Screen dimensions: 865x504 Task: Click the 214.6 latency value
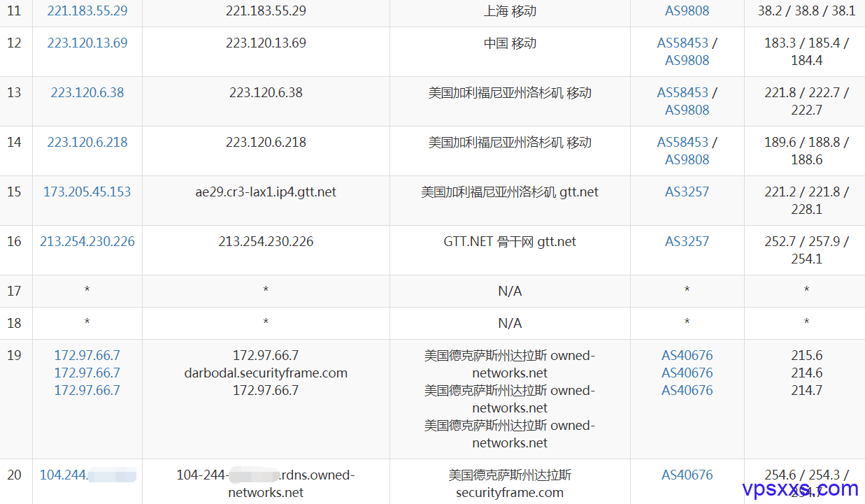pyautogui.click(x=806, y=373)
